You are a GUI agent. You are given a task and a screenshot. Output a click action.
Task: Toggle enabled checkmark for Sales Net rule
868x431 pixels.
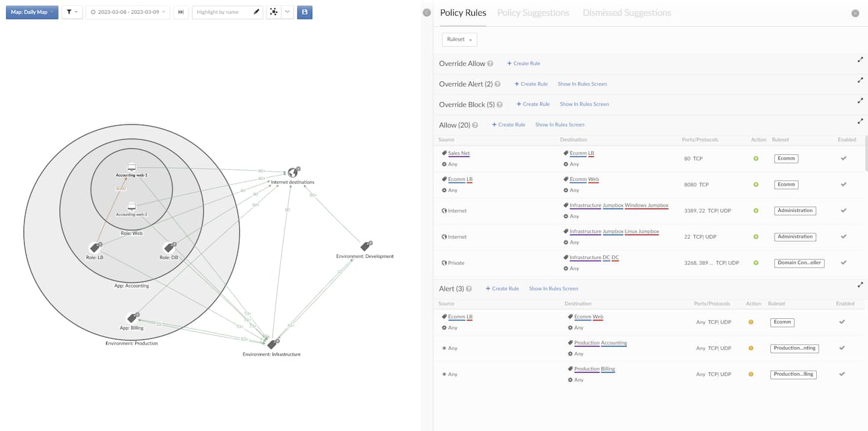[843, 159]
